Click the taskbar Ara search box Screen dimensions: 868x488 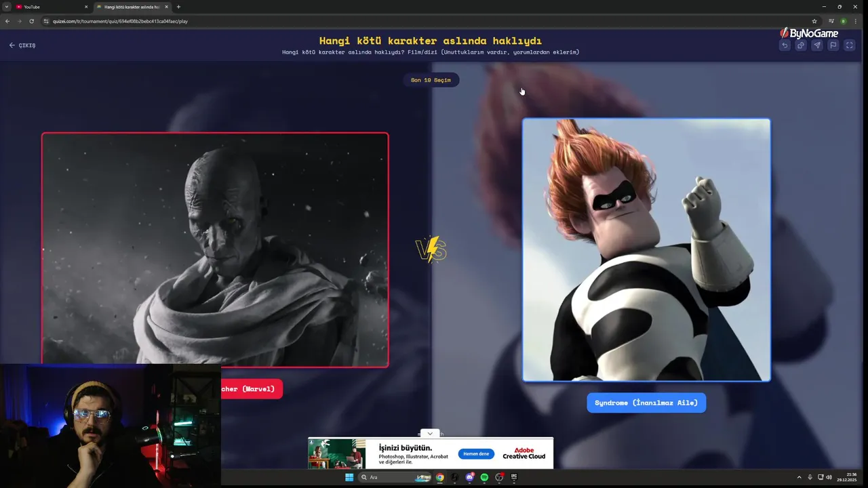click(395, 477)
